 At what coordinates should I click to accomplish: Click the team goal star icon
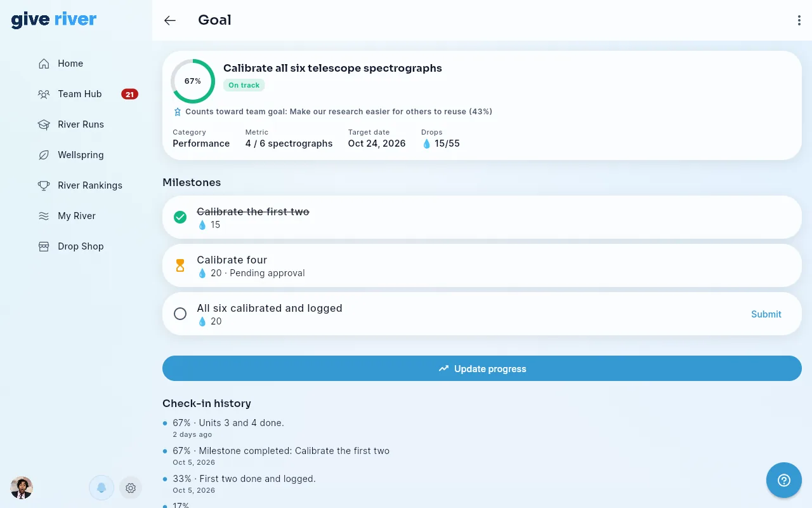click(x=178, y=112)
